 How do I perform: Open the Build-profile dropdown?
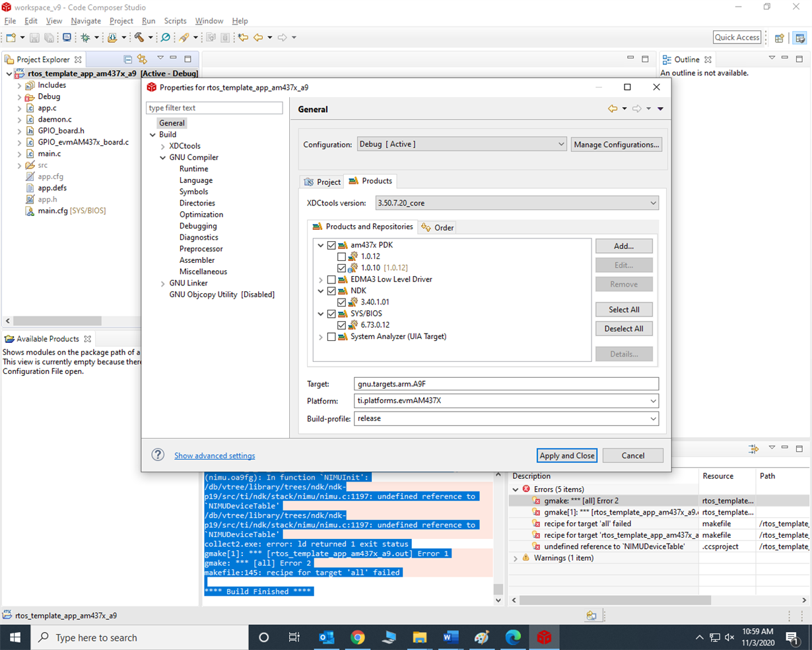coord(506,419)
